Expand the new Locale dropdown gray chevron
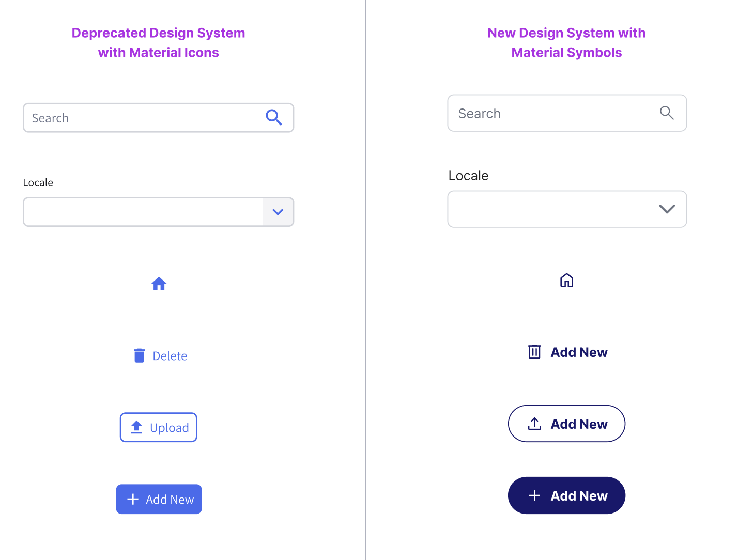The image size is (738, 560). 667,209
